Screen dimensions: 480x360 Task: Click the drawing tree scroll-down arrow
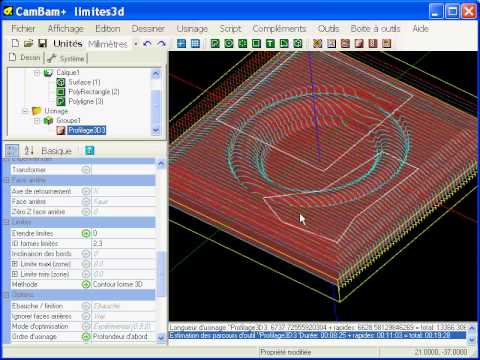tap(156, 131)
